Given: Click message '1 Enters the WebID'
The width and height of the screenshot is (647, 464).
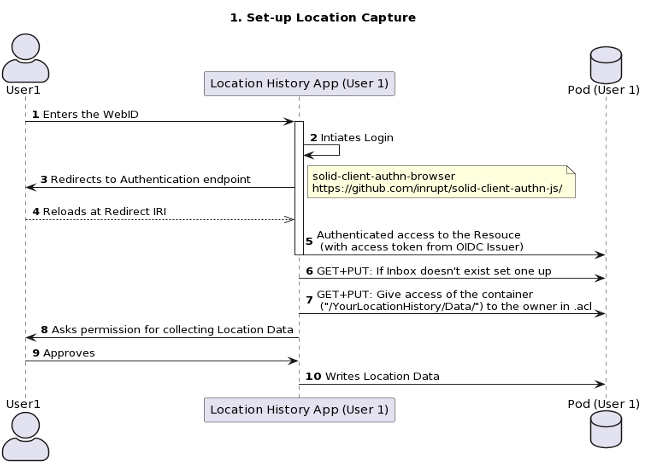Looking at the screenshot, I should 85,114.
